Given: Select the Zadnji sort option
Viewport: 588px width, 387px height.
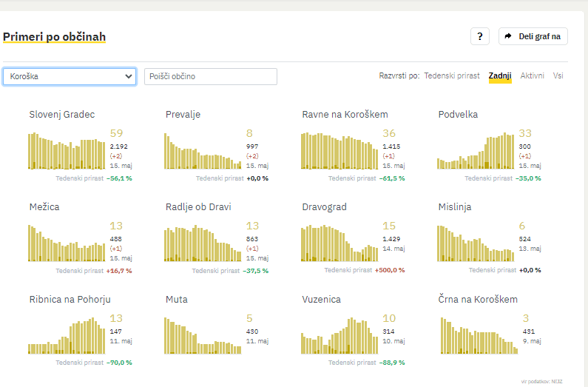Looking at the screenshot, I should pos(500,76).
